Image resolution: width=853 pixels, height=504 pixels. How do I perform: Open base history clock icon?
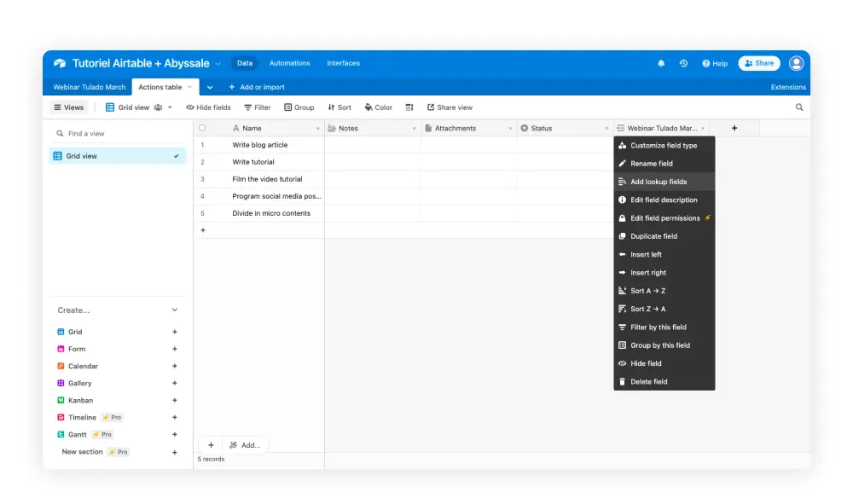pyautogui.click(x=683, y=64)
